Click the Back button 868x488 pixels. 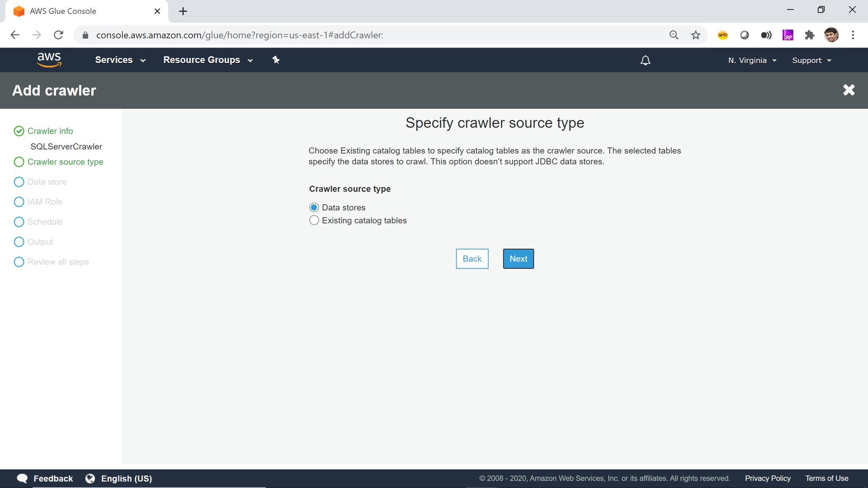tap(472, 259)
